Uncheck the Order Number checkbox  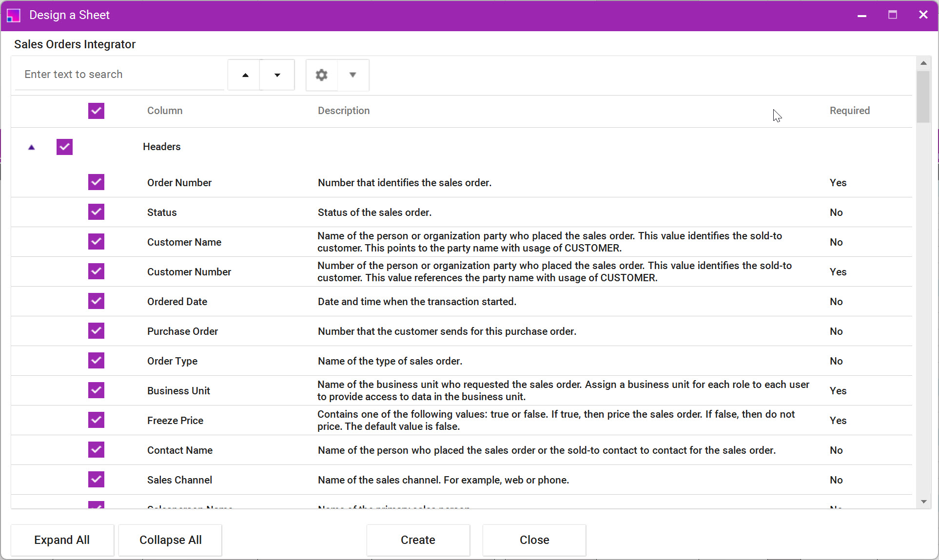coord(96,182)
